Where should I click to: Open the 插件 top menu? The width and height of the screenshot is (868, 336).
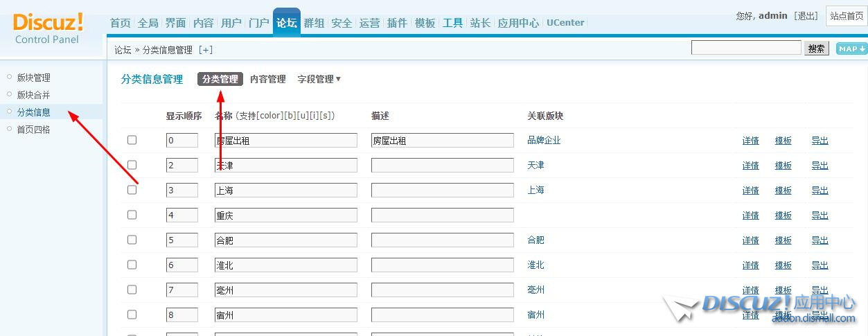(x=398, y=23)
